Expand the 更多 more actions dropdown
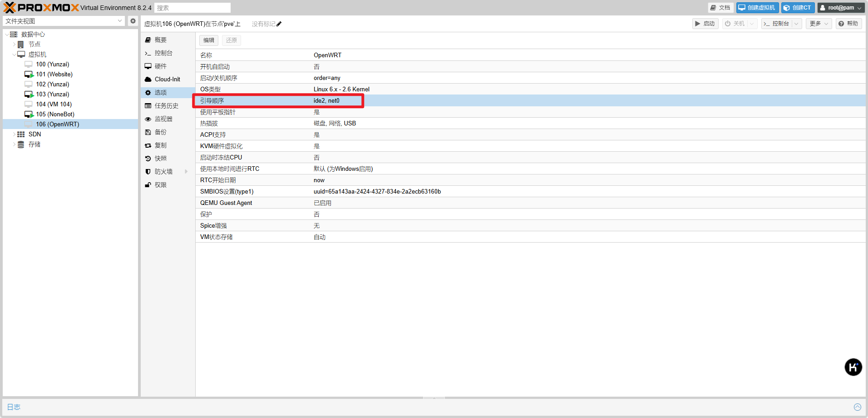Screen dimensions: 868x418 coord(819,24)
